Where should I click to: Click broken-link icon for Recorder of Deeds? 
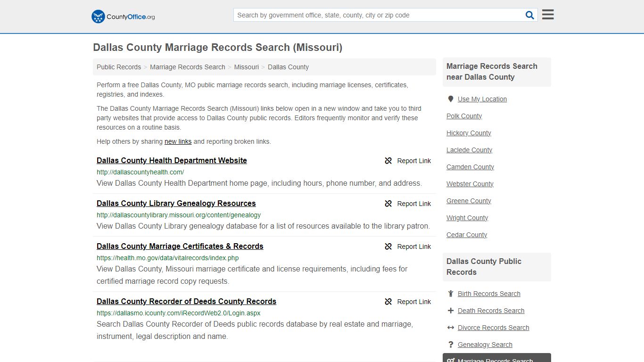pos(388,302)
